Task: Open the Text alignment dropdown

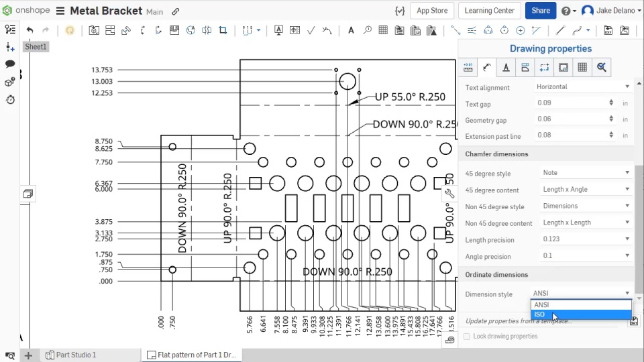Action: (583, 86)
